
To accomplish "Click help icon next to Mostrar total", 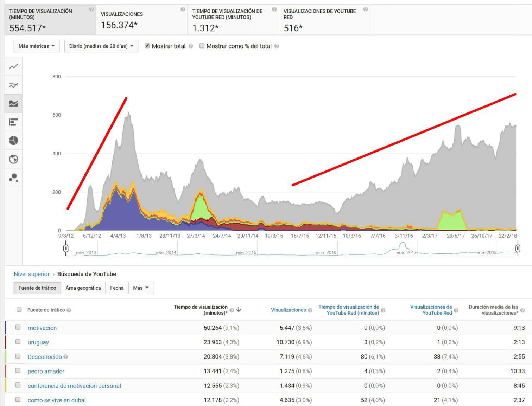I will coord(191,46).
